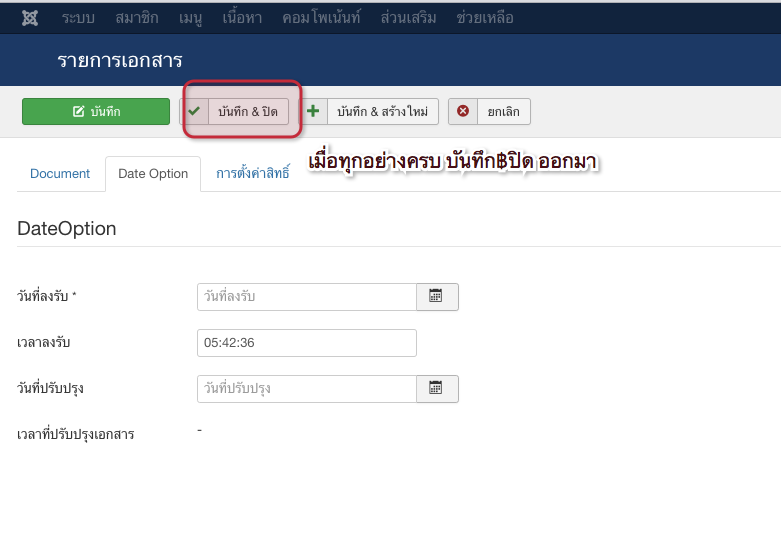This screenshot has height=544, width=781.
Task: Click the Joomla logo icon
Action: click(30, 18)
